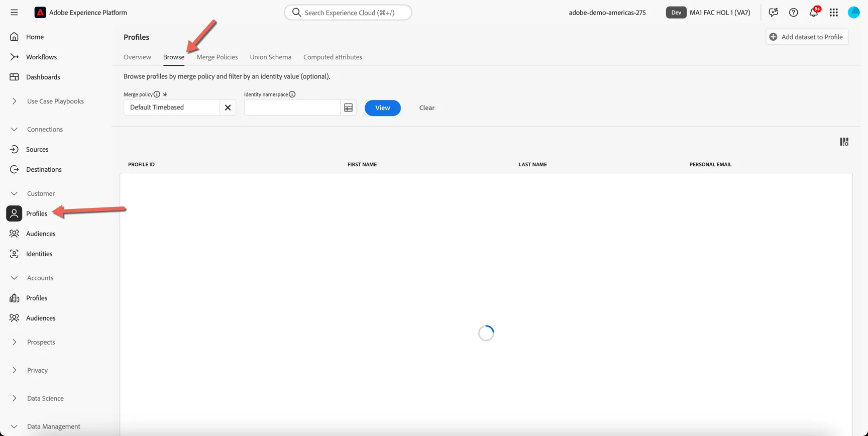868x436 pixels.
Task: Clear the Default Timebased merge policy
Action: (x=228, y=107)
